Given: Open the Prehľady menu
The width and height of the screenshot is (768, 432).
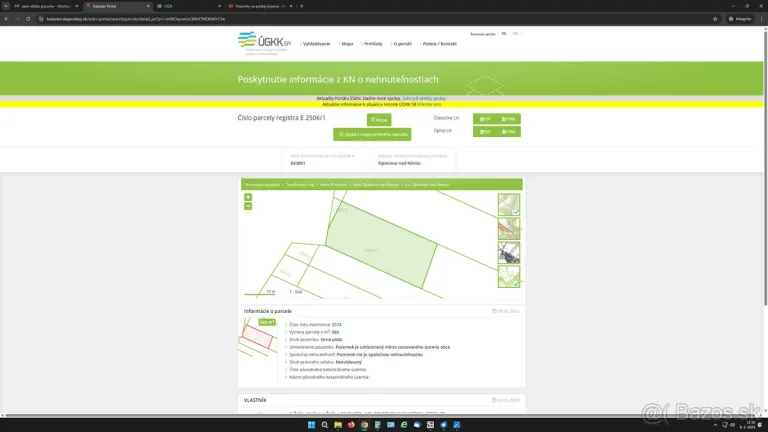Looking at the screenshot, I should (373, 44).
